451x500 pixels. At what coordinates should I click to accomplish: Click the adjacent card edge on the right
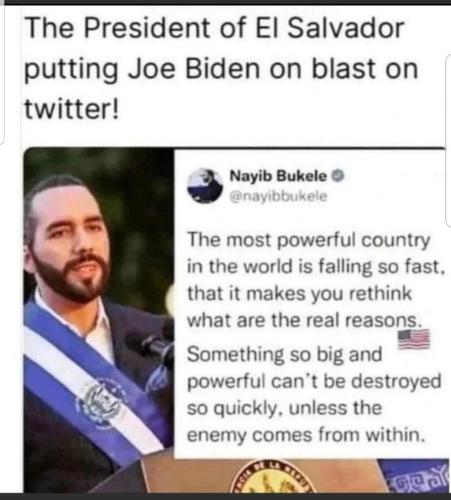448,140
